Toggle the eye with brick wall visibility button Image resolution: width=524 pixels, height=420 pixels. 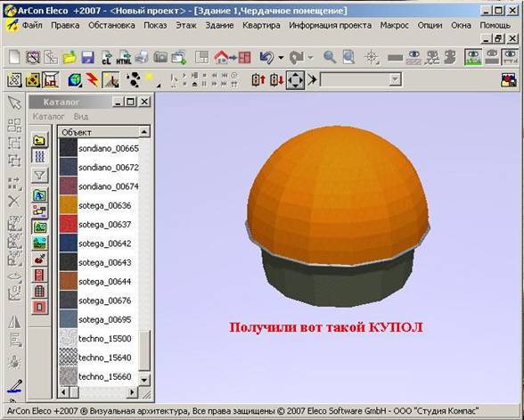tap(413, 57)
